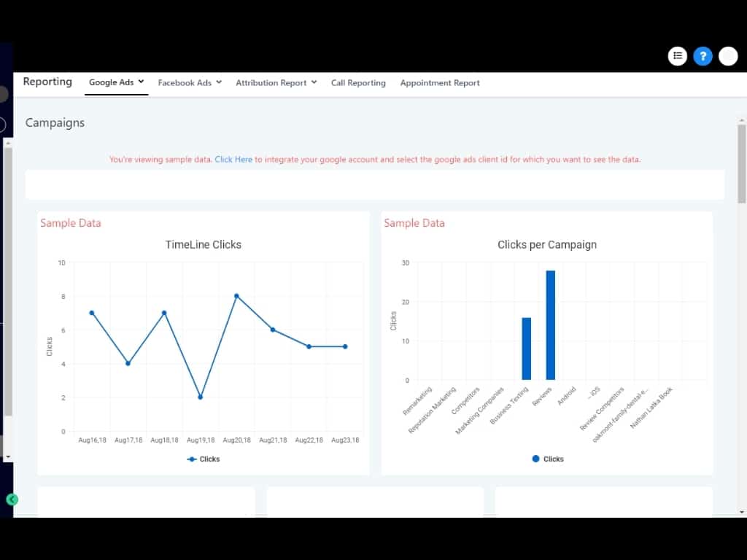
Task: Open the user profile avatar
Action: coord(728,56)
